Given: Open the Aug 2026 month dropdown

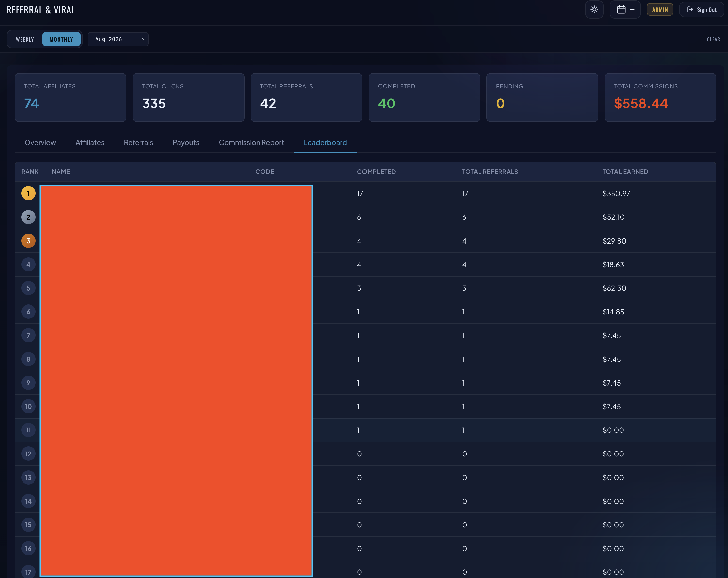Looking at the screenshot, I should [118, 39].
